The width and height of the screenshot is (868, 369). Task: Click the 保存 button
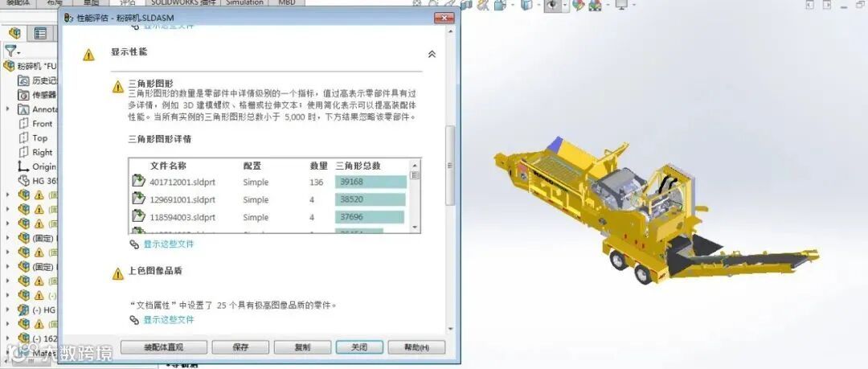click(240, 347)
